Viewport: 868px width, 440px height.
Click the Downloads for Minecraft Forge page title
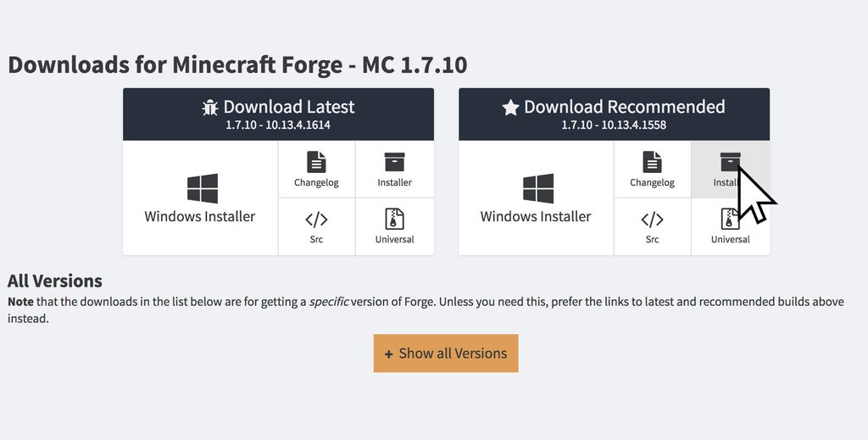pos(237,64)
